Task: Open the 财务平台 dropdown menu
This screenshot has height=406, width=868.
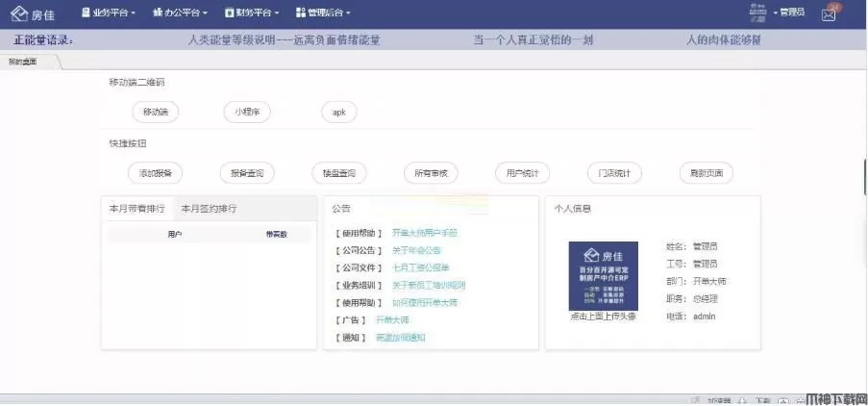Action: (252, 13)
